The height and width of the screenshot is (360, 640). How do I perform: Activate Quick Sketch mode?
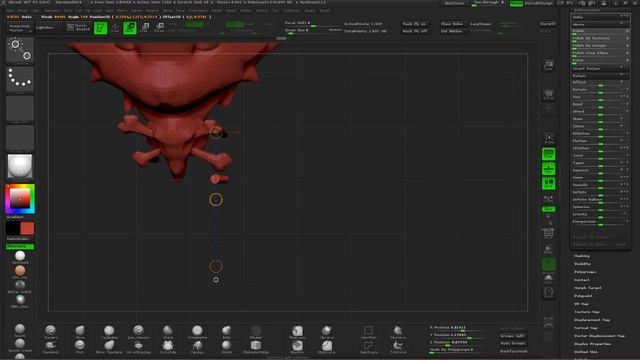pos(78,27)
